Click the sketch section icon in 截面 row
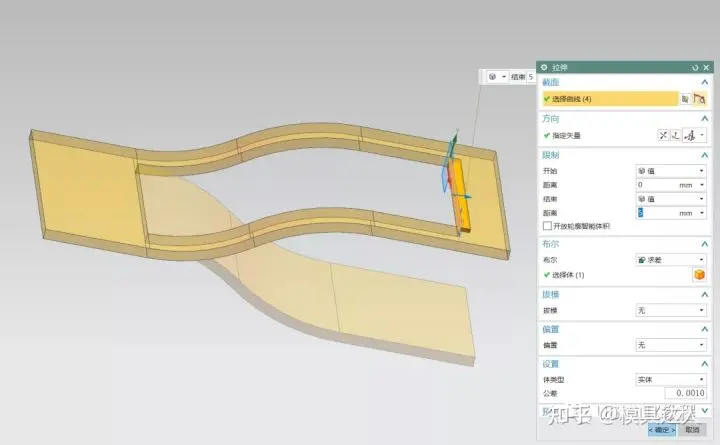Image resolution: width=720 pixels, height=445 pixels. 685,99
